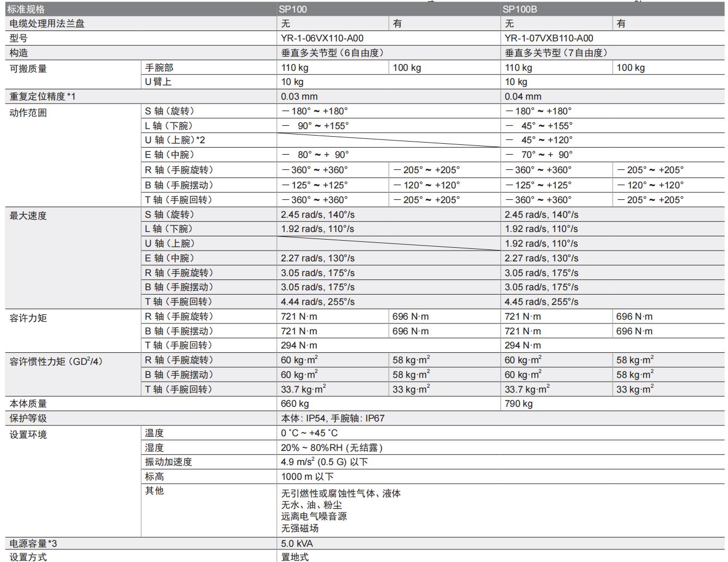Select the '振动加速度' sub-label
Screen dimensions: 728x562
tap(168, 462)
